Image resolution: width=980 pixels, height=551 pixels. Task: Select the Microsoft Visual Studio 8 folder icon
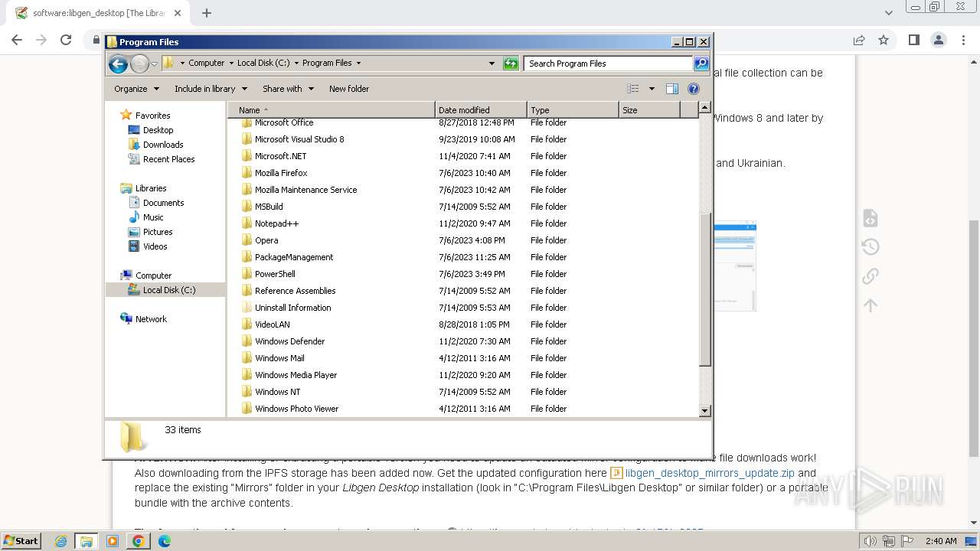247,139
